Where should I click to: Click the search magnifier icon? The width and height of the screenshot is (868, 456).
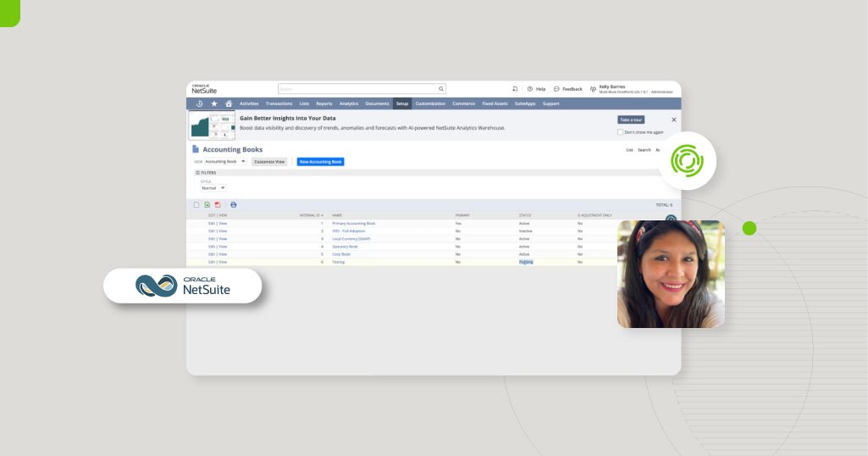tap(441, 89)
